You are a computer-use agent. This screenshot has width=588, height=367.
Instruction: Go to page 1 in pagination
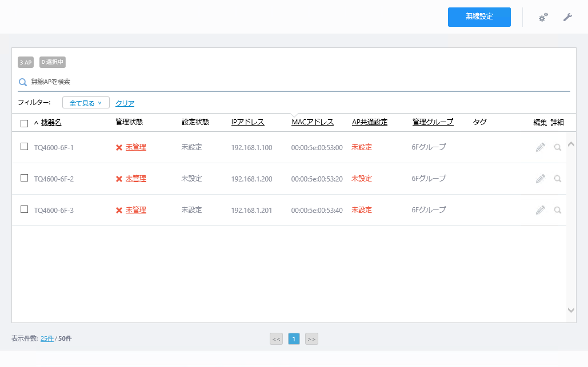(x=294, y=339)
